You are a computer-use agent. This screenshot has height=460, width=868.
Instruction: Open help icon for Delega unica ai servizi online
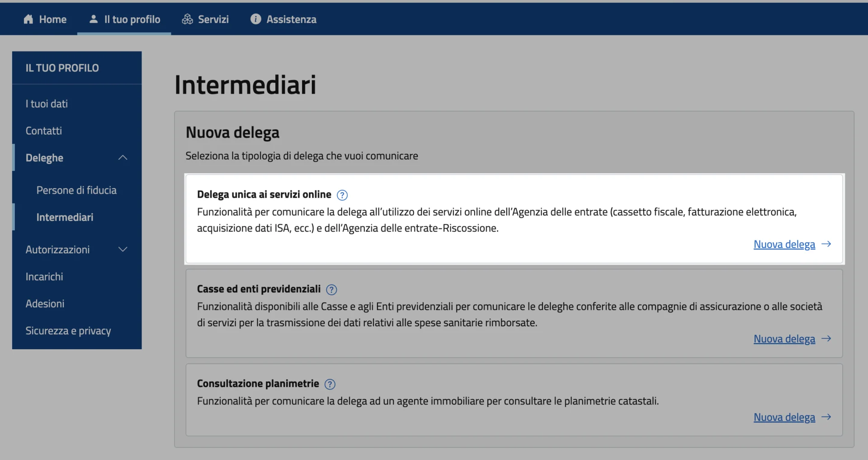click(x=343, y=195)
